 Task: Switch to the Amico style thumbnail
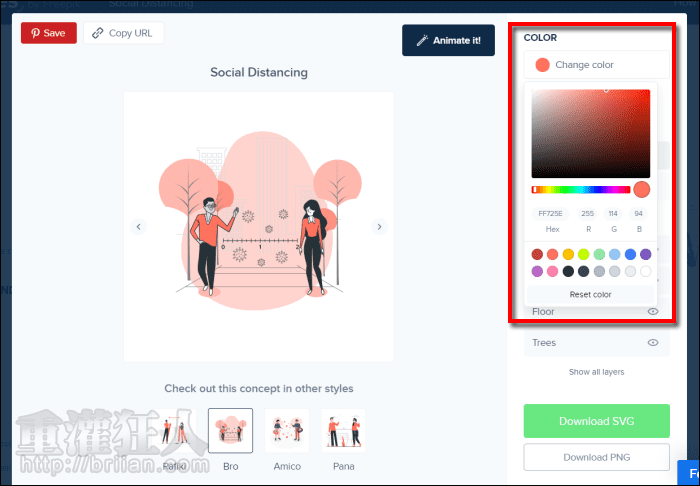287,431
